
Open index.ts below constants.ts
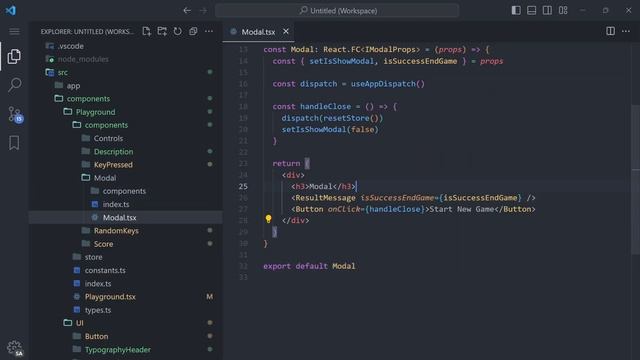tap(98, 284)
